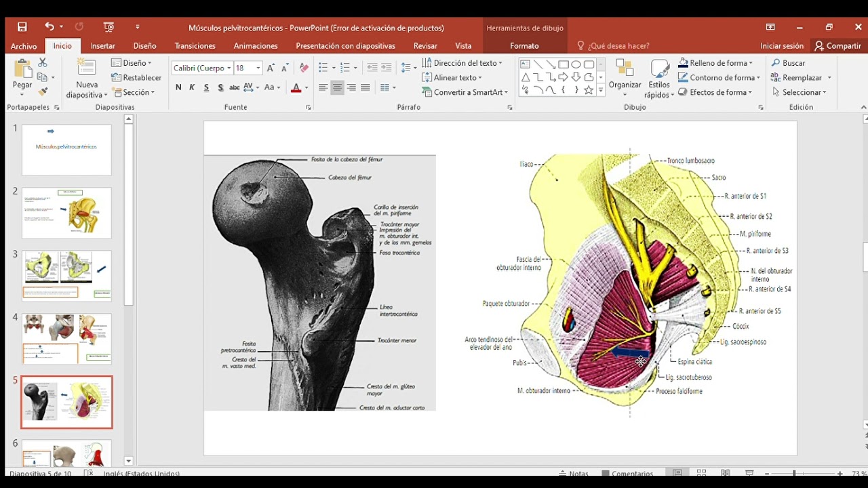Screen dimensions: 868x488
Task: Click Buscar in the Edición group
Action: (x=789, y=63)
